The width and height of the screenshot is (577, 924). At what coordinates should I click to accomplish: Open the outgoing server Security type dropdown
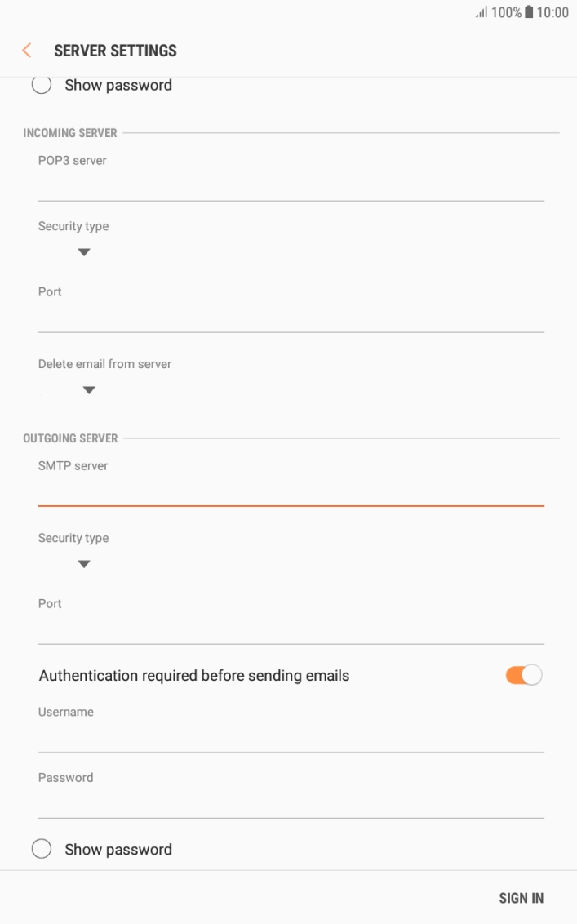pos(82,564)
